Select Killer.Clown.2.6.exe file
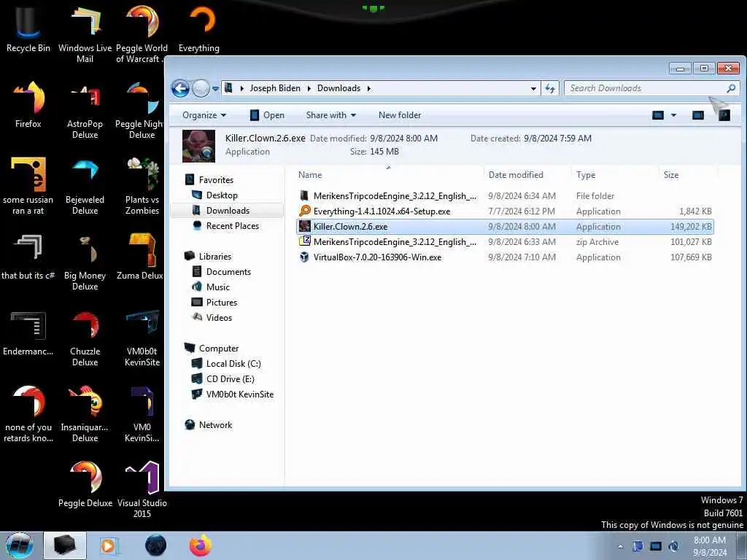747x560 pixels. pos(505,227)
